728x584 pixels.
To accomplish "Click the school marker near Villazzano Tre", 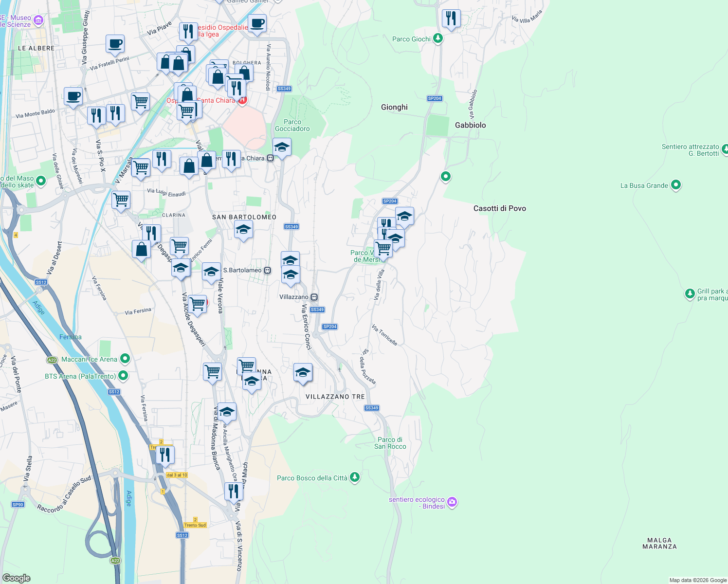I will pos(302,373).
